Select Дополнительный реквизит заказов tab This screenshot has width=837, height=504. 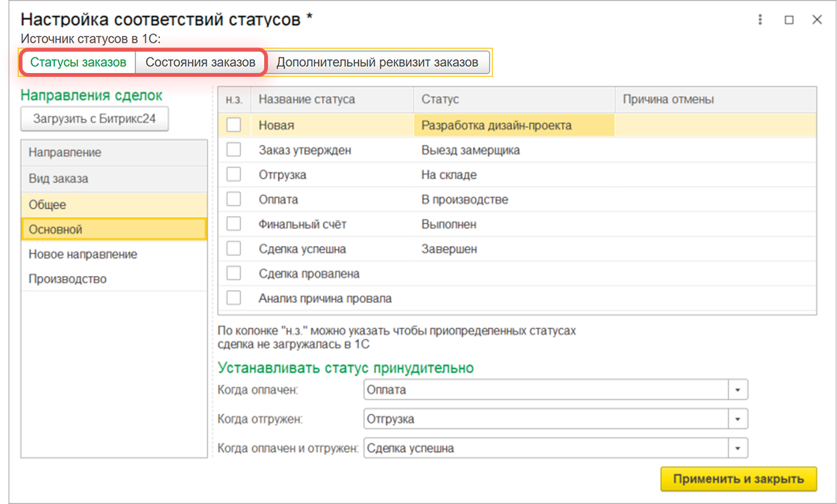[377, 62]
